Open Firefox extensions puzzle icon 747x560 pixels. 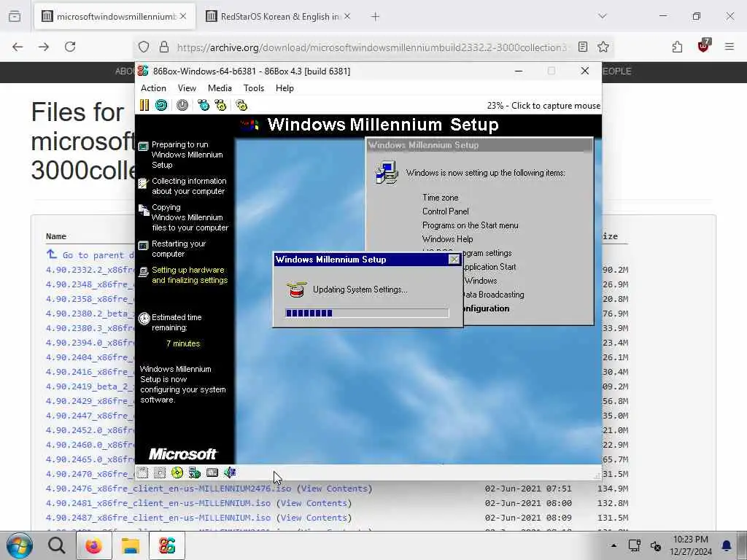click(x=677, y=47)
